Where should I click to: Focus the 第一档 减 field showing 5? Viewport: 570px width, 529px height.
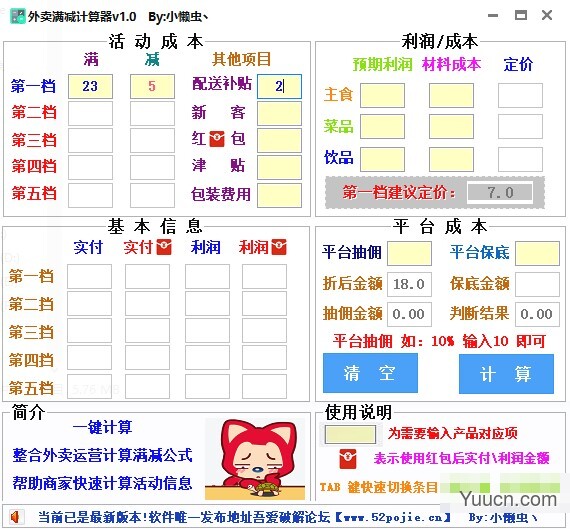coord(152,87)
